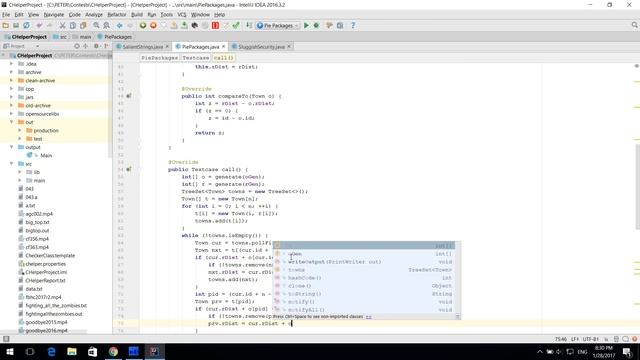Viewport: 640px width, 360px height.
Task: Click the orange round toolbar icon
Action: coord(153,25)
